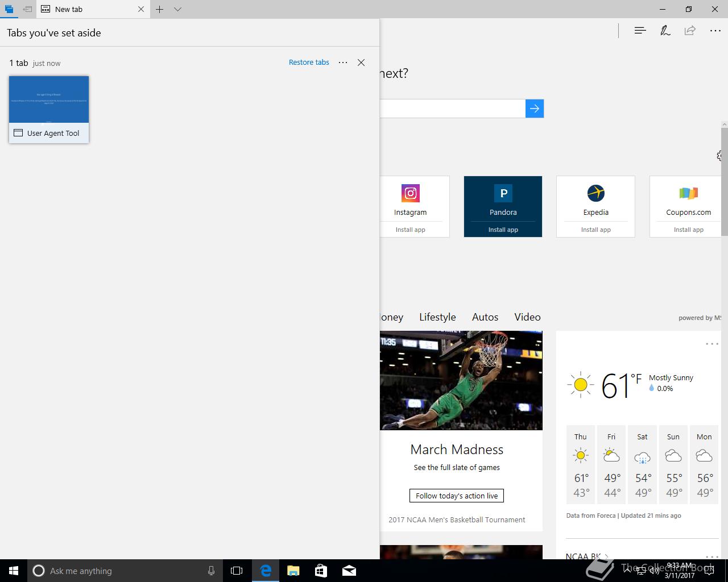Select Sun forecast column
This screenshot has width=728, height=582.
click(673, 464)
